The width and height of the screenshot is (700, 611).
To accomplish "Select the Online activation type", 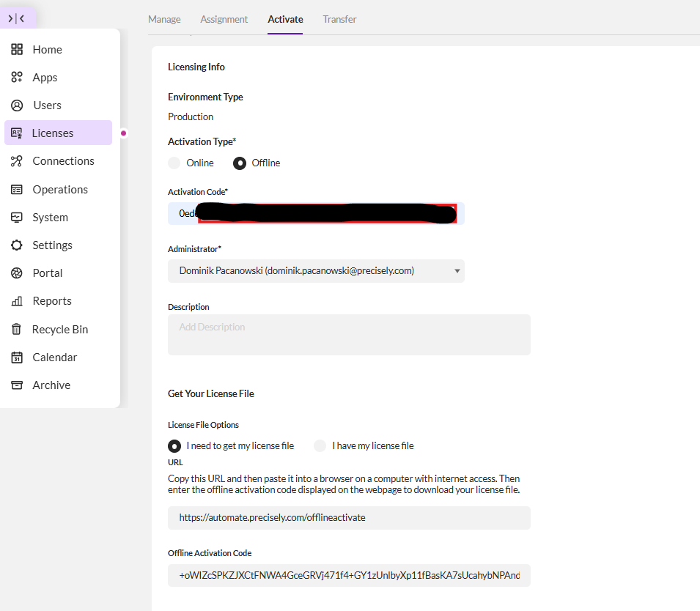I will 174,163.
